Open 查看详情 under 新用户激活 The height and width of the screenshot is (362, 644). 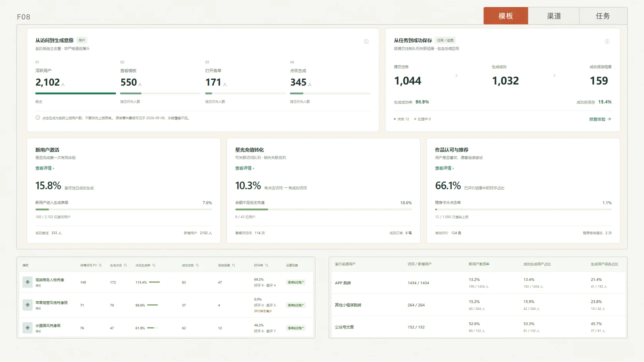tap(45, 168)
